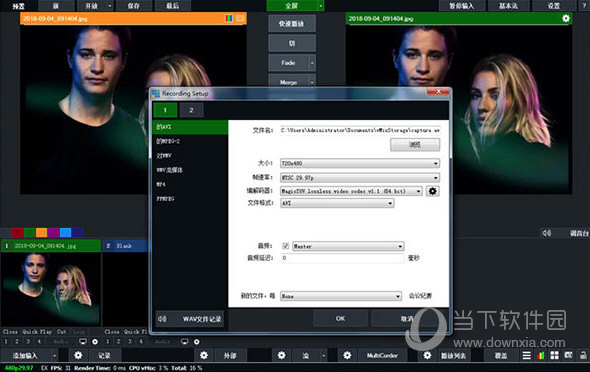This screenshot has width=590, height=372.
Task: Switch to tab 2 in Recording Setup
Action: (x=191, y=110)
